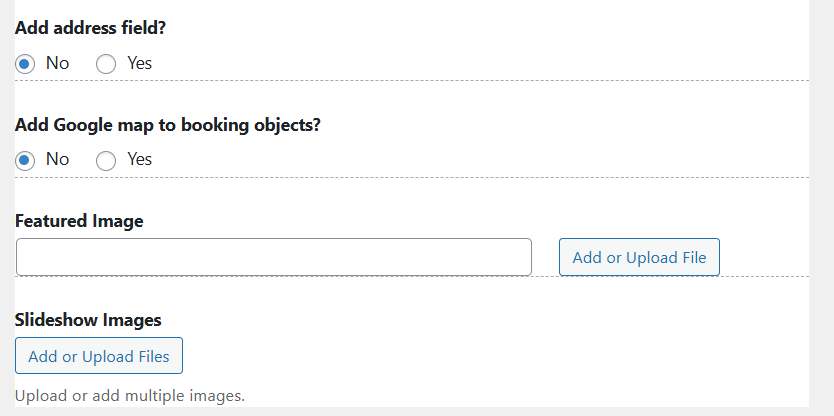Image resolution: width=834 pixels, height=416 pixels.
Task: Click 'Add Google map to booking objects?' heading
Action: (x=168, y=125)
